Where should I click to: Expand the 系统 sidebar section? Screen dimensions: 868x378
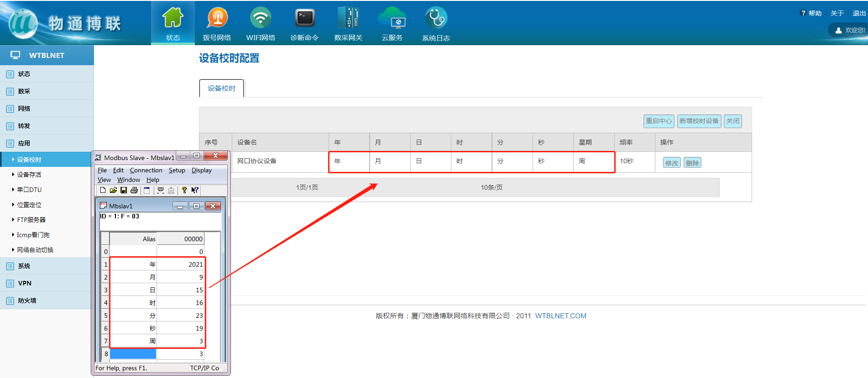24,266
